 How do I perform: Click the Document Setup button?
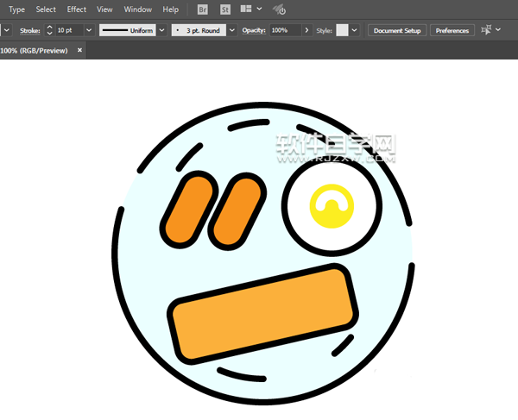click(397, 30)
